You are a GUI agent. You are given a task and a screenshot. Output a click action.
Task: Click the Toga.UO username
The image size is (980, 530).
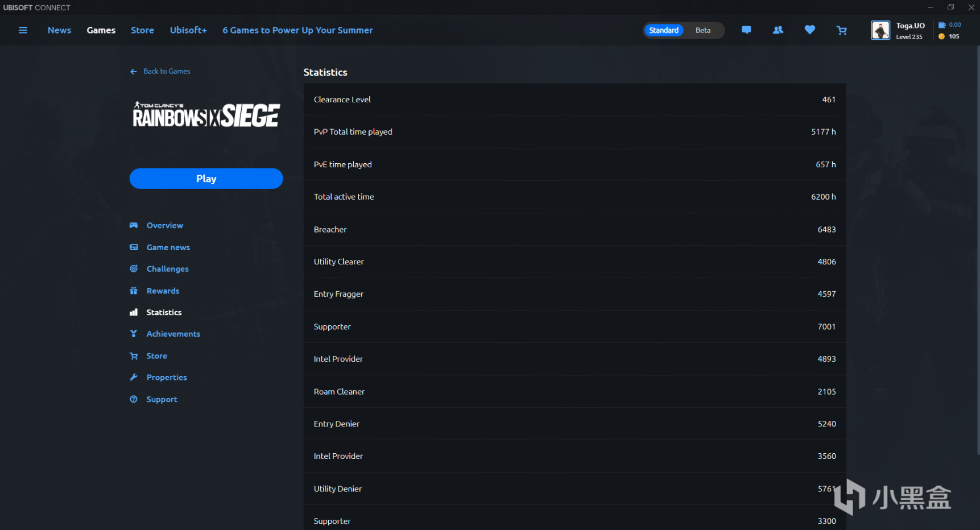click(911, 26)
